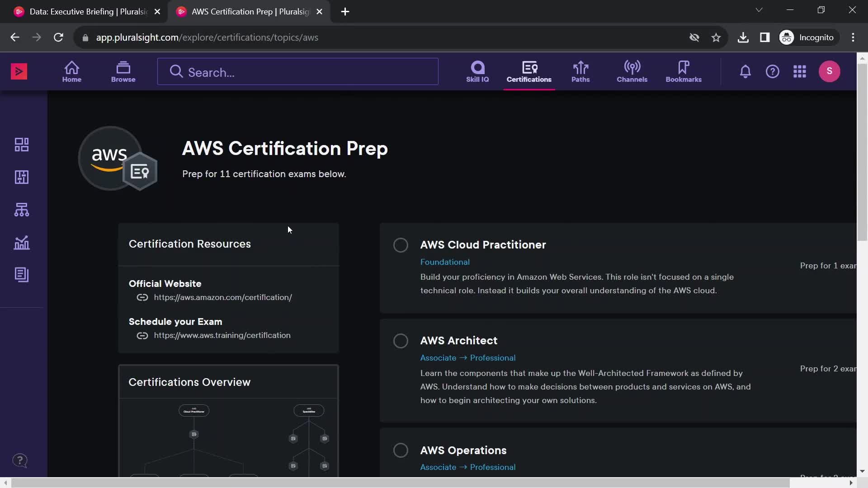Bookmark this page with the star icon
The image size is (868, 488).
[716, 38]
